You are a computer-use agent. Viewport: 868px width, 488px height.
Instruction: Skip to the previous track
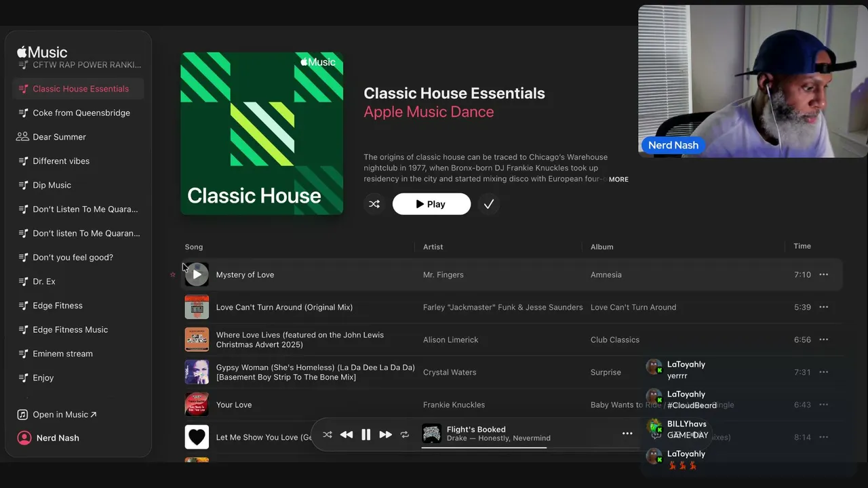(347, 434)
